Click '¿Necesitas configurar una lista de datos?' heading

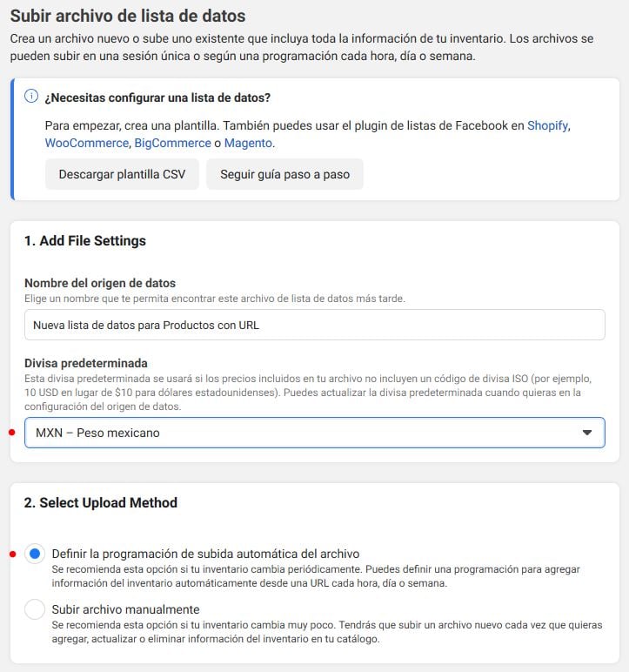coord(157,97)
